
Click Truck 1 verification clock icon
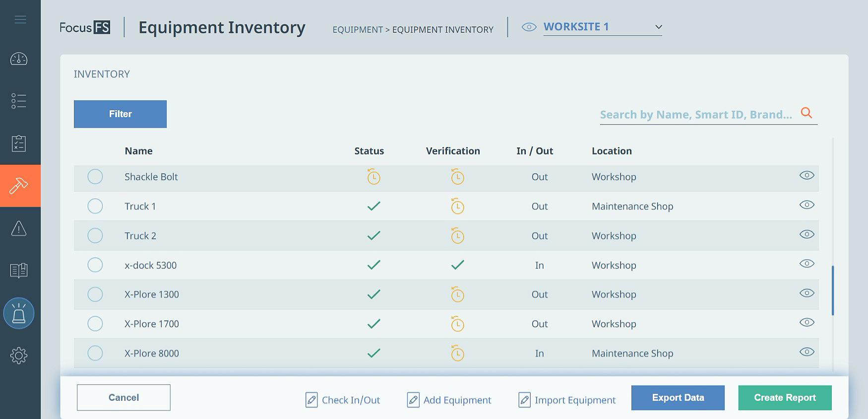point(457,206)
